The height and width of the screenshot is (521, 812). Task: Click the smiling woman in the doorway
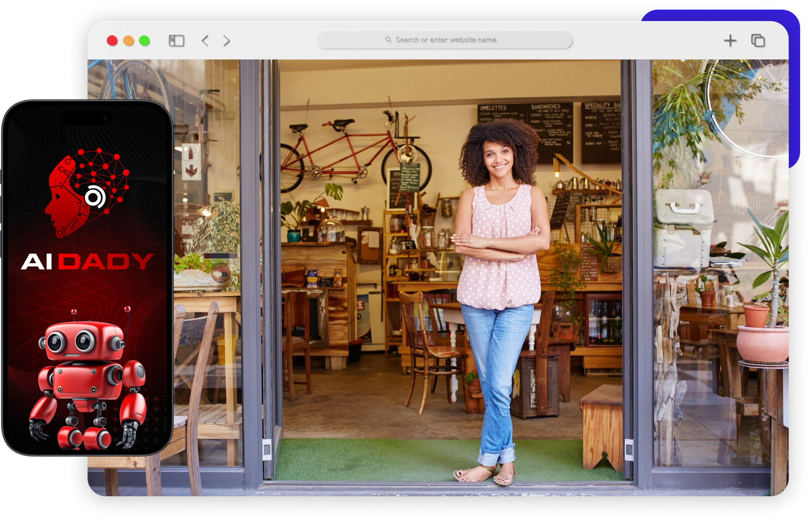pos(499,275)
